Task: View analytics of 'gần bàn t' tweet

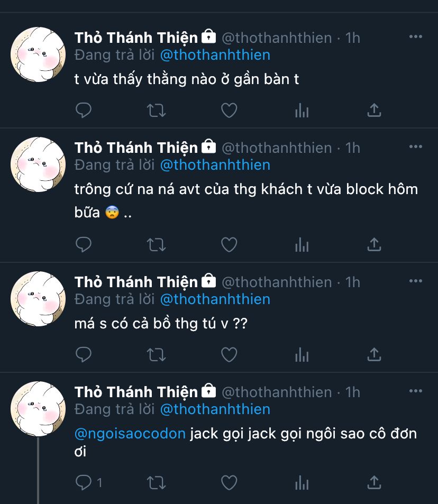Action: click(x=302, y=110)
